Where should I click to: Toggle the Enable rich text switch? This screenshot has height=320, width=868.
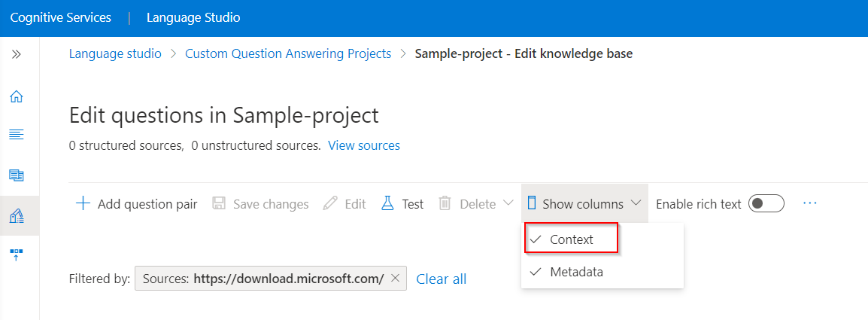766,203
